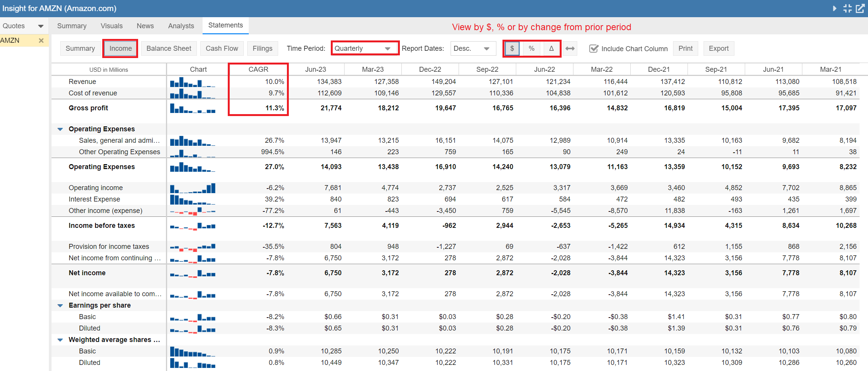Click the CAGR column header
Screen dimensions: 868x371
(258, 69)
